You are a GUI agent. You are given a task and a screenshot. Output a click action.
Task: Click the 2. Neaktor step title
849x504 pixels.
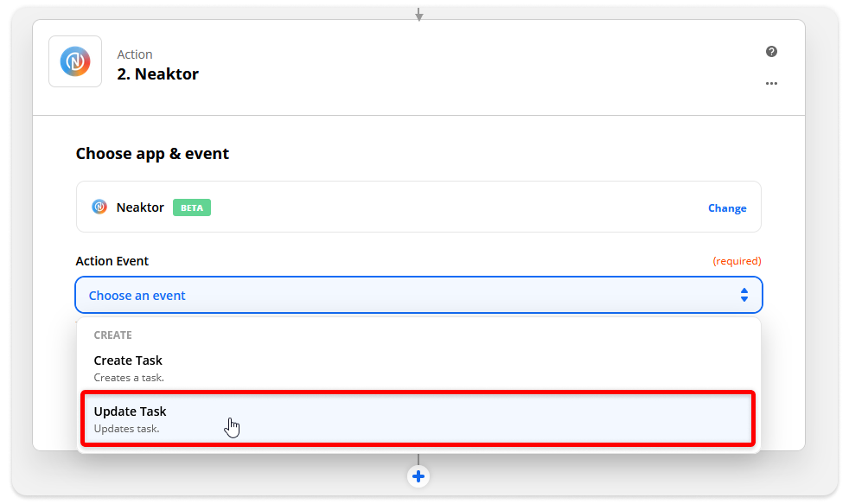pyautogui.click(x=157, y=73)
